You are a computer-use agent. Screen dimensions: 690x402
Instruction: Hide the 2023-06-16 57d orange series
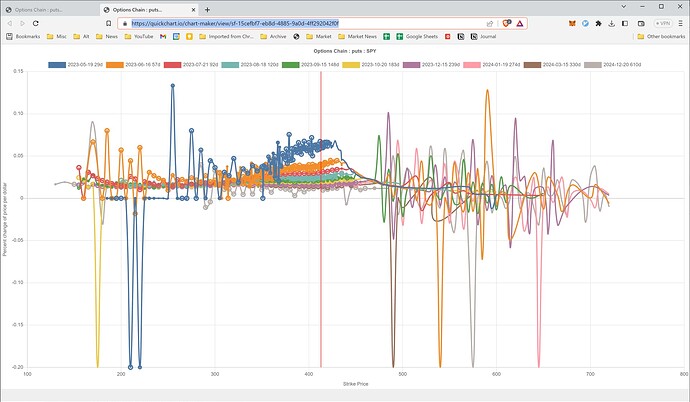tap(133, 65)
